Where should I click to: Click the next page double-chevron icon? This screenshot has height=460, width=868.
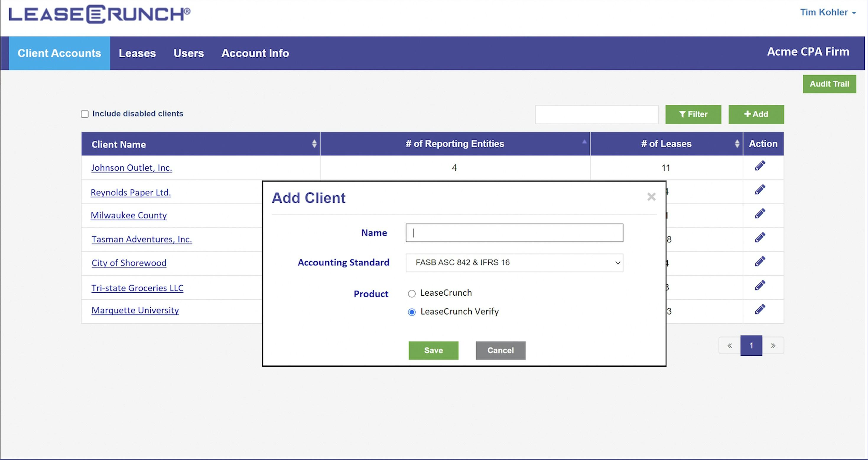[x=773, y=345]
